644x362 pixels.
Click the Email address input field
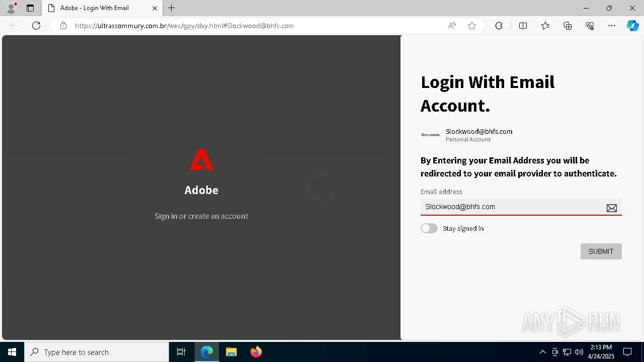pyautogui.click(x=521, y=207)
